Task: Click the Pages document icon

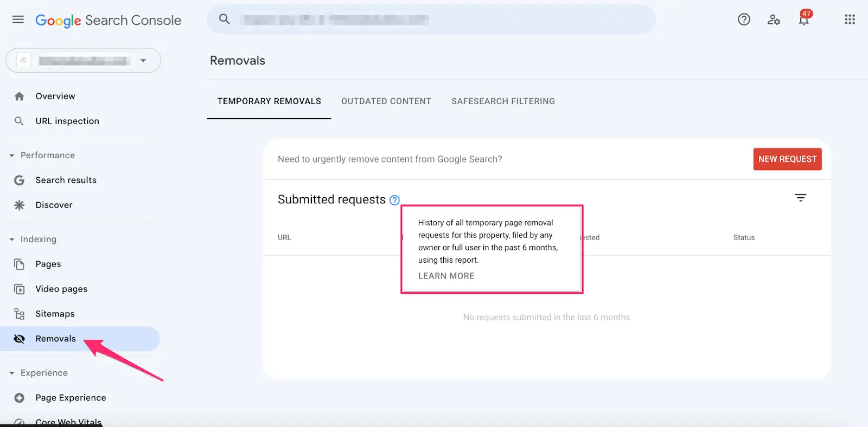Action: pyautogui.click(x=19, y=264)
